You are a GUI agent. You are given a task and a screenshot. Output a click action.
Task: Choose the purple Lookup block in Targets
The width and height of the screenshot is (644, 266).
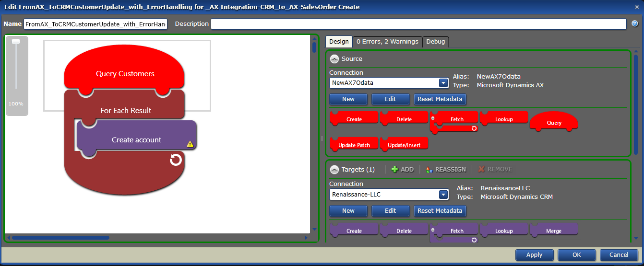[504, 230]
